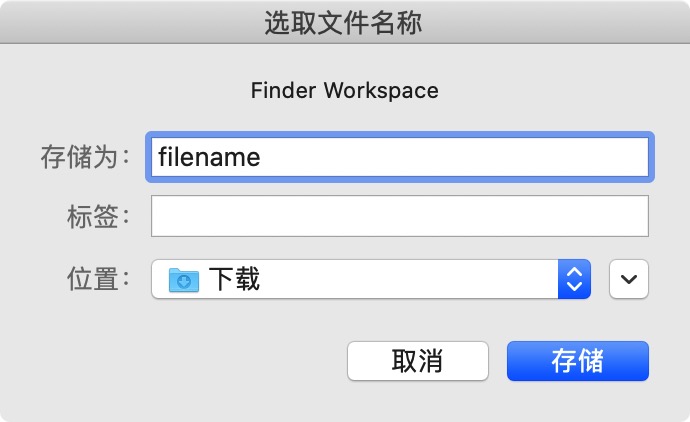Click the 标签 label
The height and width of the screenshot is (422, 690).
tap(98, 216)
